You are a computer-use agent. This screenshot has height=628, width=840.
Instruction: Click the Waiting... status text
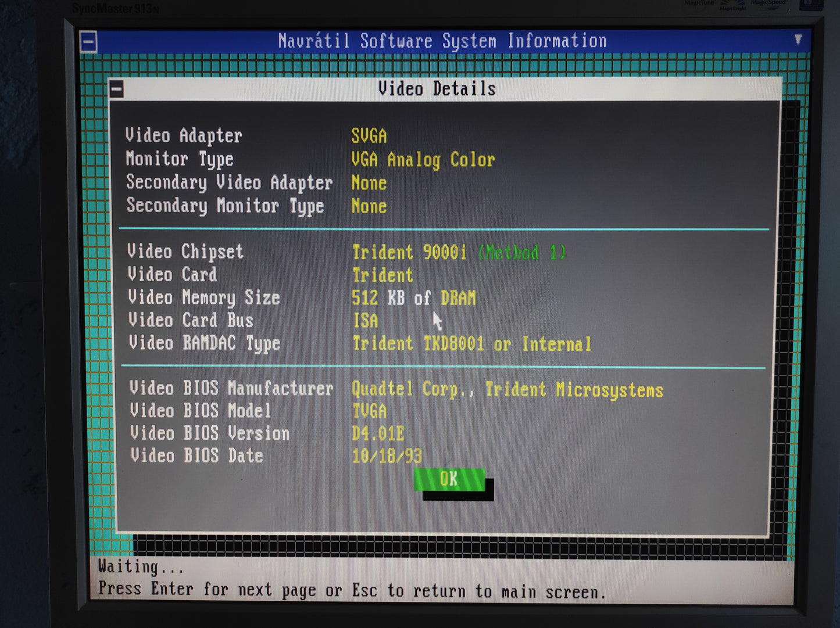(140, 566)
